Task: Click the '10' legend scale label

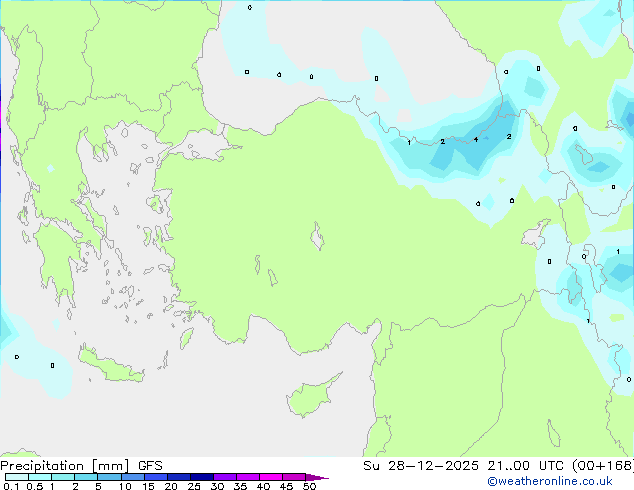Action: click(125, 486)
